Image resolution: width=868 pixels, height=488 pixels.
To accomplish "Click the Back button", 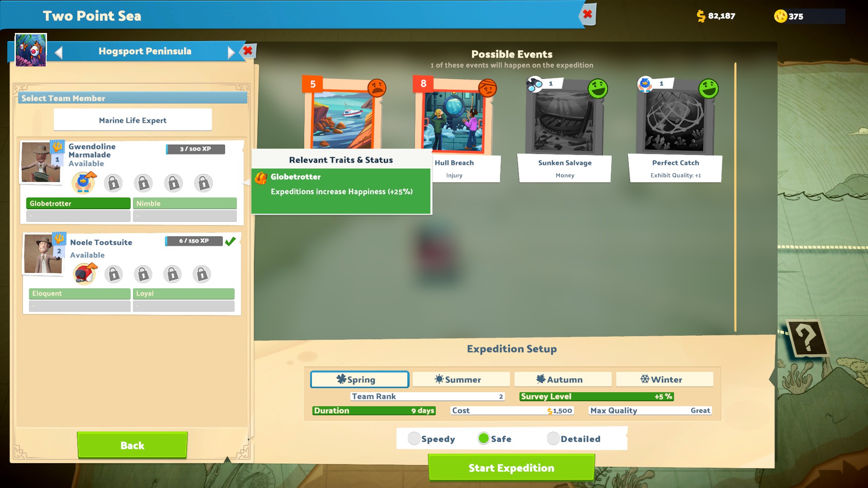I will pyautogui.click(x=132, y=445).
